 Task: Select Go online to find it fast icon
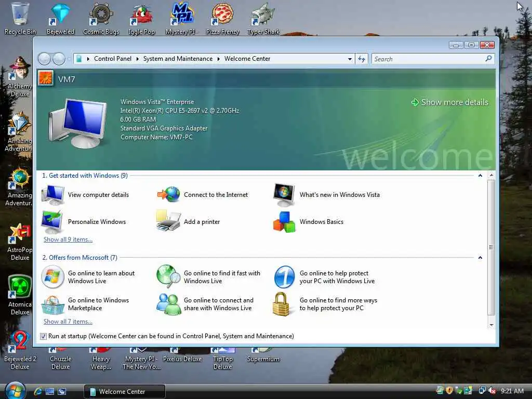click(169, 276)
